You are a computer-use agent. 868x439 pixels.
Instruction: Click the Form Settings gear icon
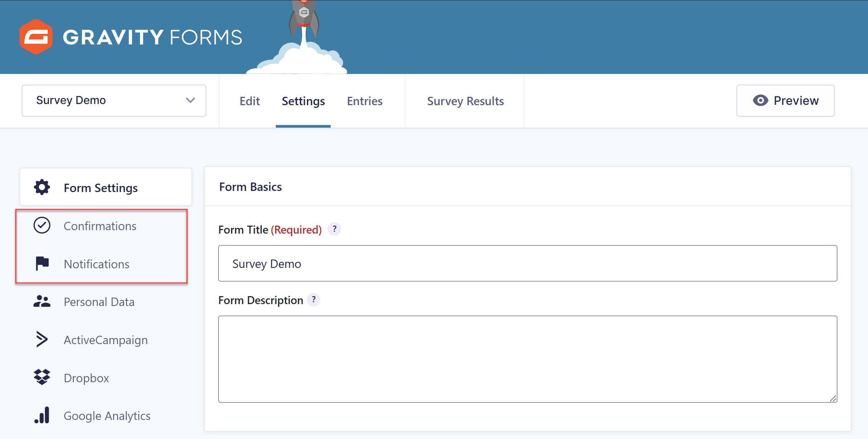[41, 187]
